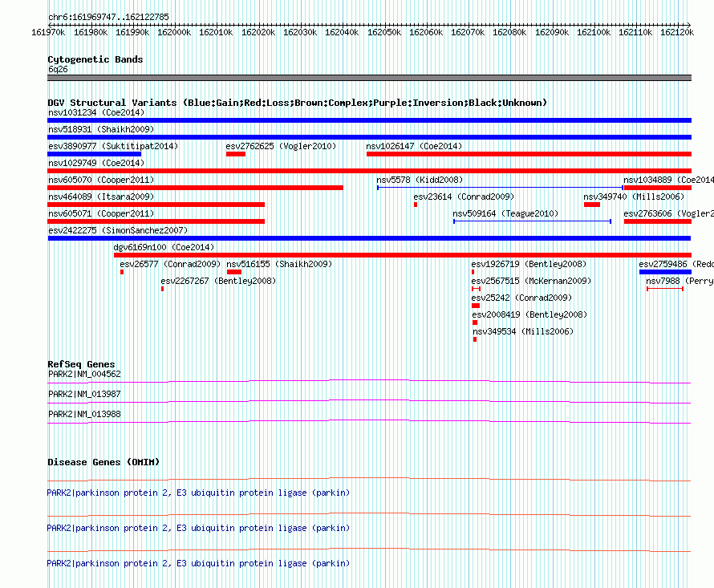
Task: Select the PARK2|NM_013987 transcript label
Action: click(84, 395)
